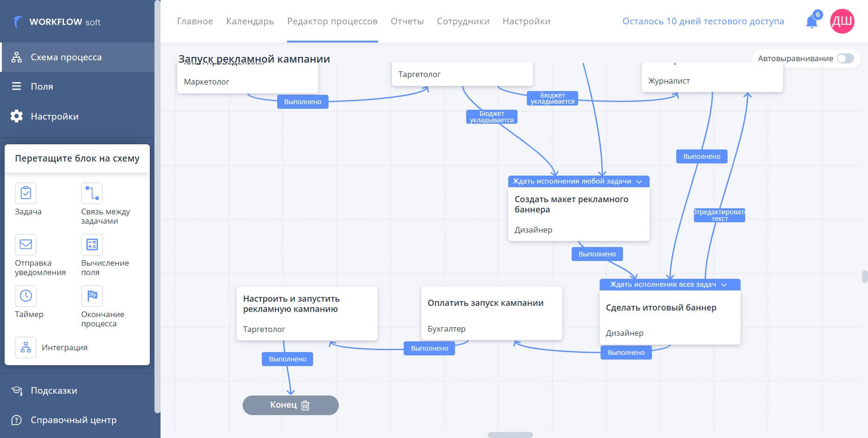
Task: Click the Схема процесса sidebar icon
Action: pyautogui.click(x=17, y=57)
